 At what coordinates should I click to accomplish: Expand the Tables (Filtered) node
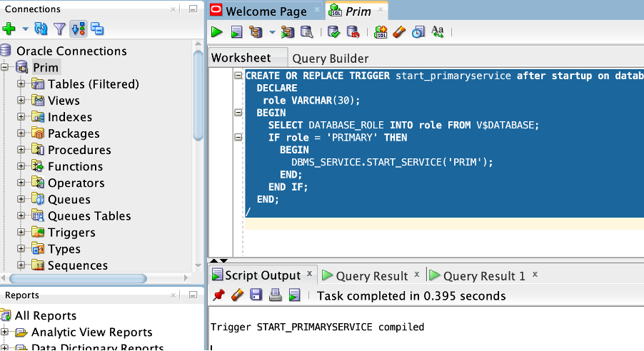coord(21,83)
